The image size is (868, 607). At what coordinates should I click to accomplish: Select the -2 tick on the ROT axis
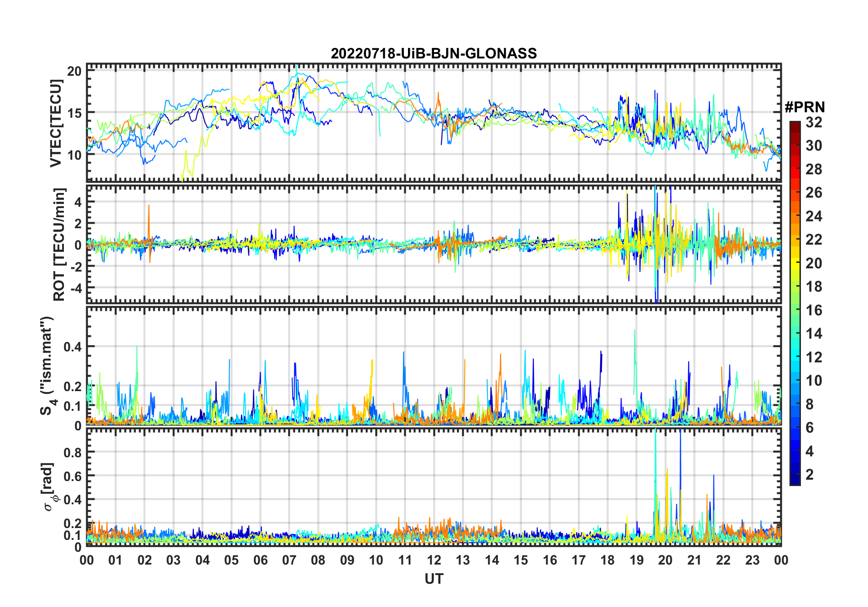[x=75, y=267]
